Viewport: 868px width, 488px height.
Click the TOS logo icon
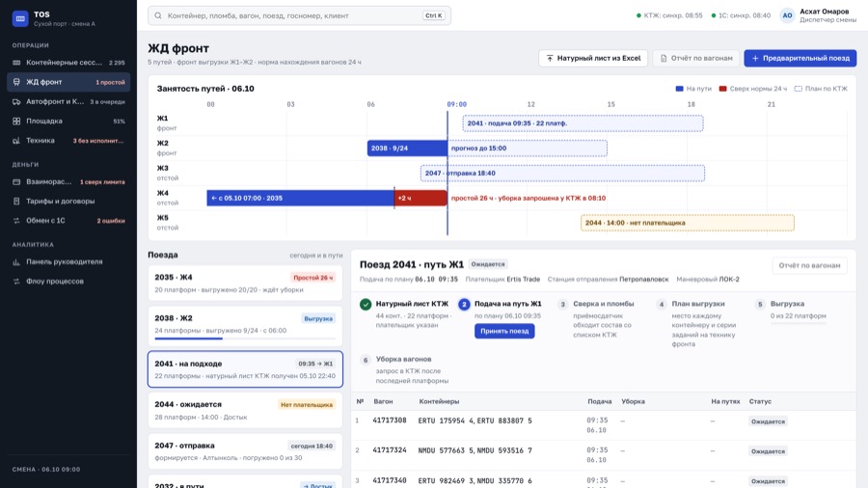(x=20, y=18)
